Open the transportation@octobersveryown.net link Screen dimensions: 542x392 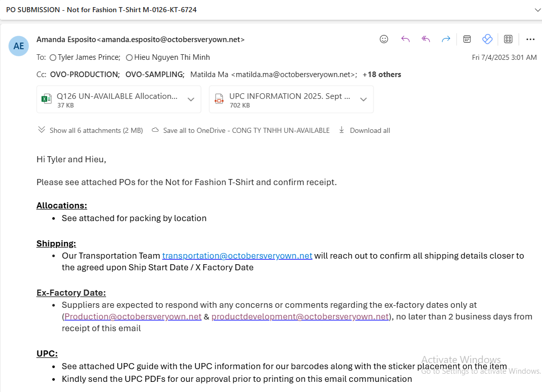pos(237,256)
